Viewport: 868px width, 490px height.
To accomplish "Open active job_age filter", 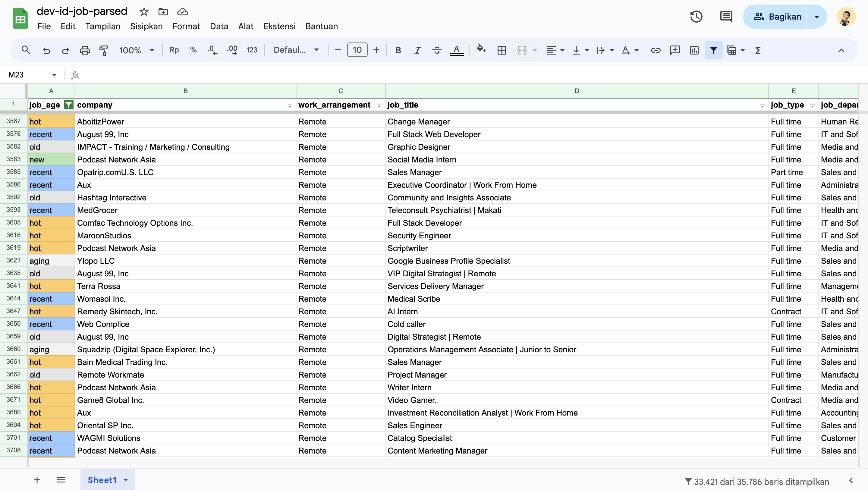I will tap(68, 105).
